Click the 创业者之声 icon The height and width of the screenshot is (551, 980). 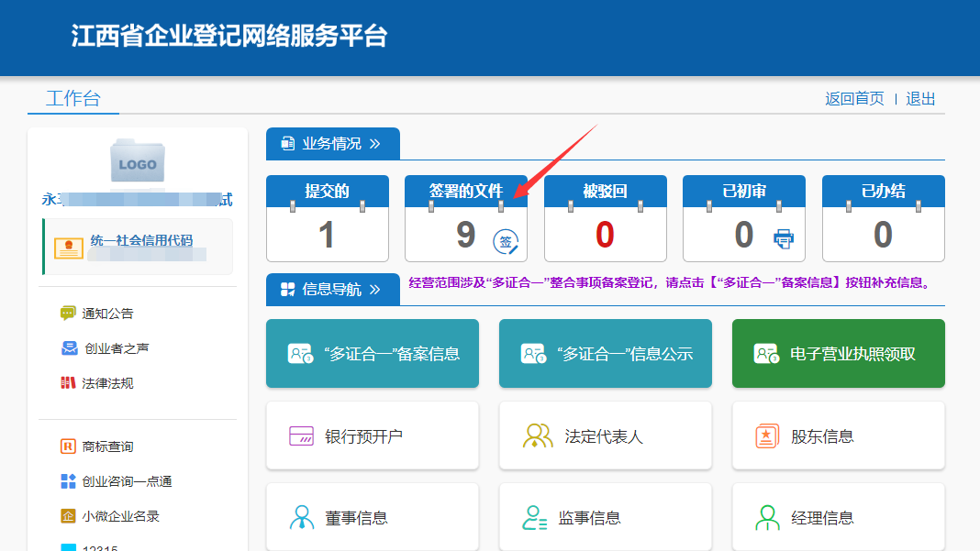70,348
